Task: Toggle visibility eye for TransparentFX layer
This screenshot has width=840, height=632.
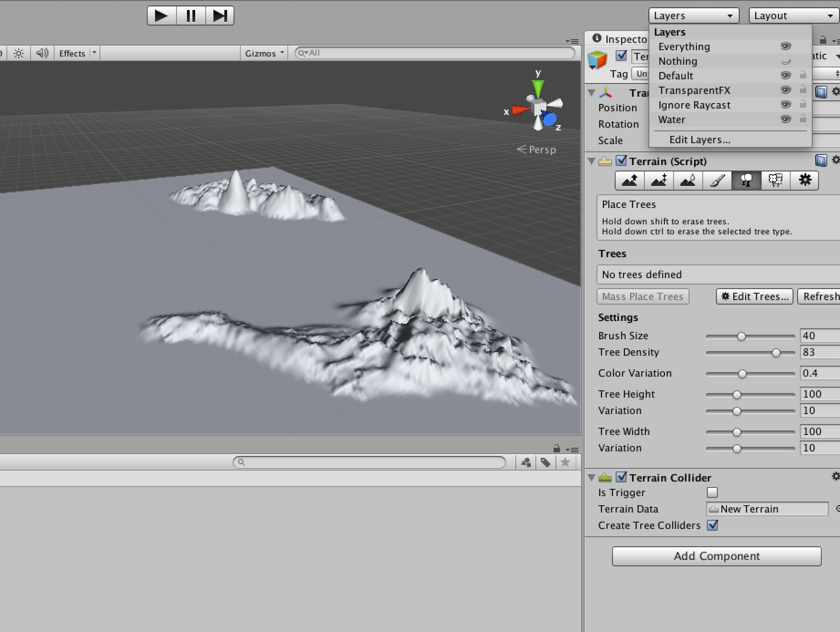Action: (x=786, y=90)
